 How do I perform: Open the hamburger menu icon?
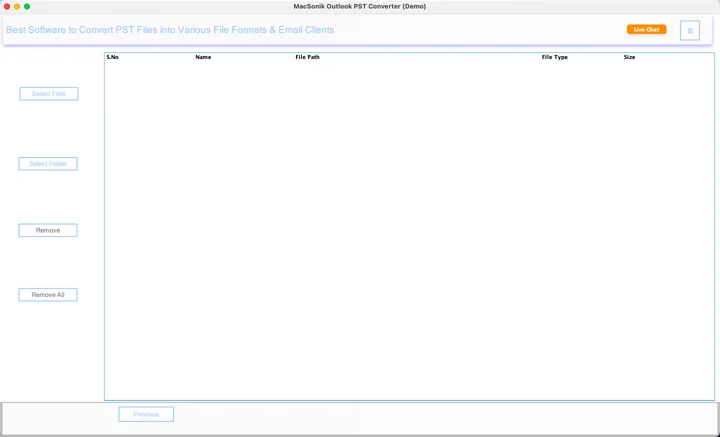(x=690, y=31)
